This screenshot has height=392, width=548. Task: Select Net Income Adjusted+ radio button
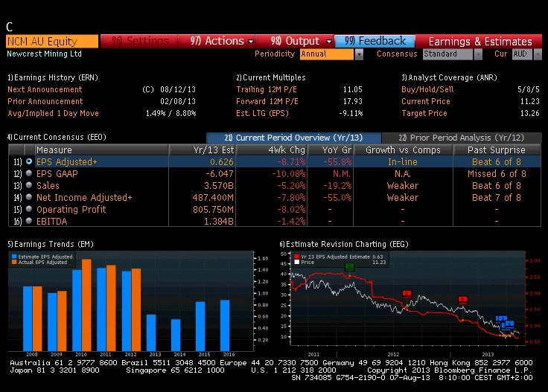pos(29,197)
